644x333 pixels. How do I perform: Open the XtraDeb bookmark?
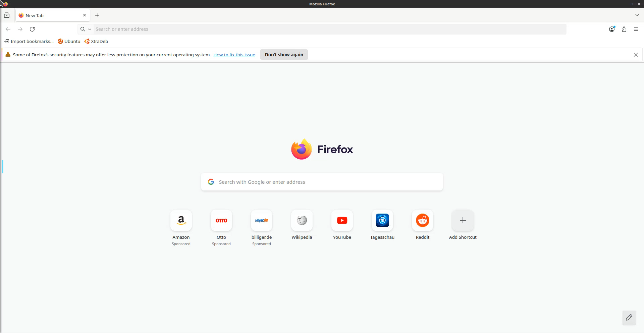pos(96,41)
